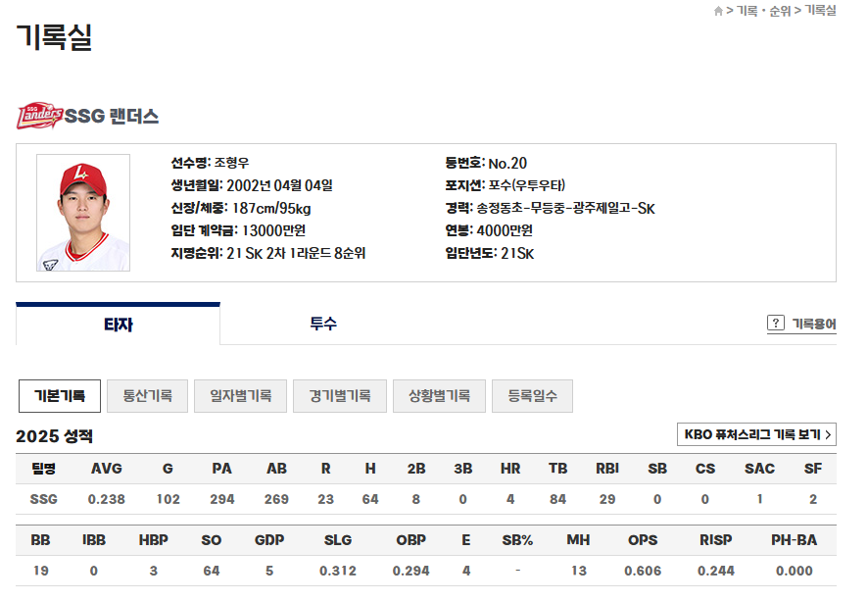Select the 기본기록 (basic records) button
Image resolution: width=868 pixels, height=601 pixels.
60,396
